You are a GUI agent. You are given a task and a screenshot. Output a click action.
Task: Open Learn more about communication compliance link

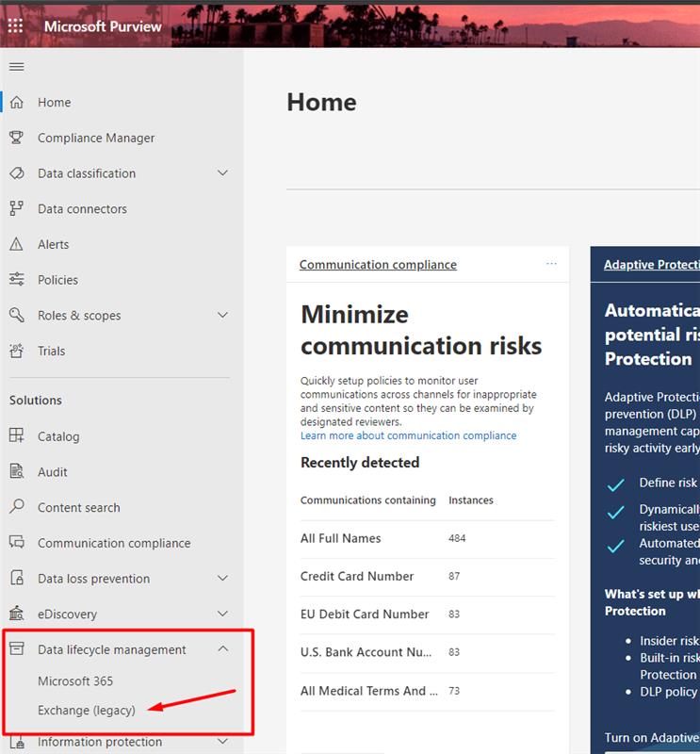[408, 435]
